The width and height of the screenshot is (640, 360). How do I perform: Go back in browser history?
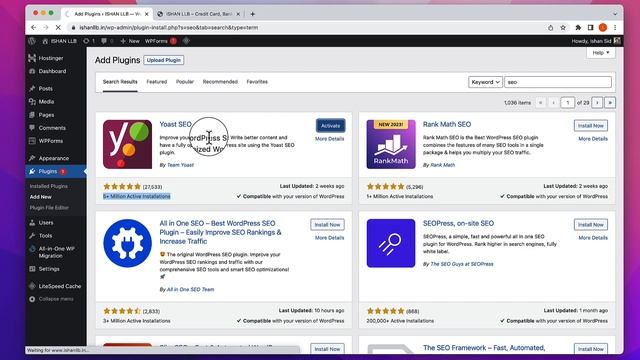33,27
